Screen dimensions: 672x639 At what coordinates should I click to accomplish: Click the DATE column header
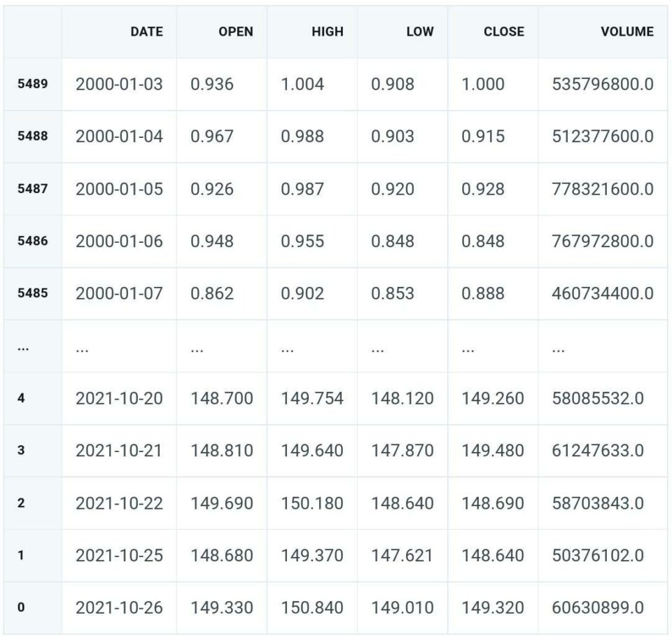coord(146,31)
